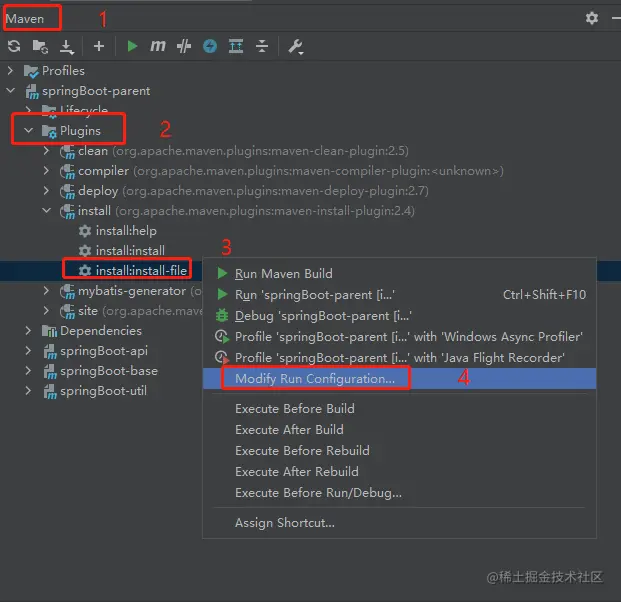Select the install:install-file goal
The width and height of the screenshot is (621, 602).
(141, 271)
